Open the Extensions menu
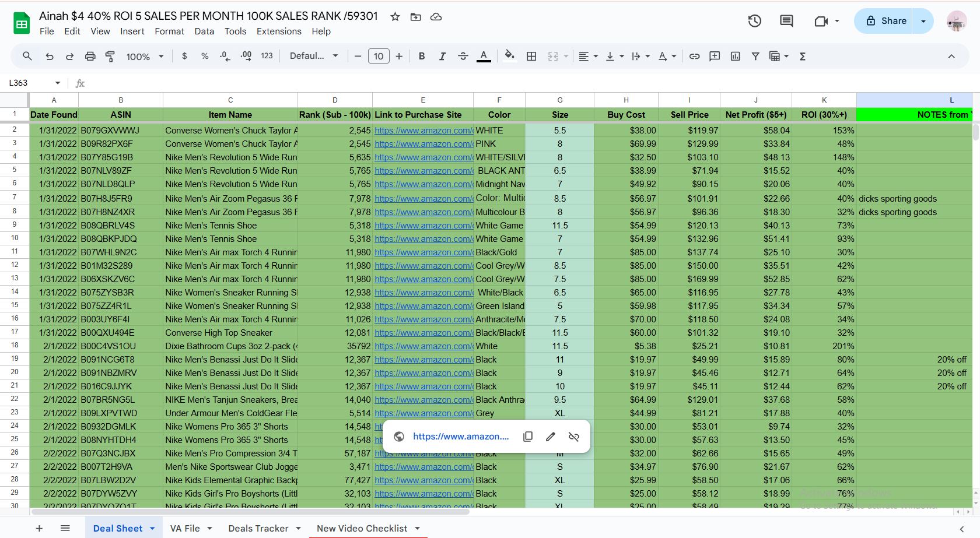980x538 pixels. point(279,31)
